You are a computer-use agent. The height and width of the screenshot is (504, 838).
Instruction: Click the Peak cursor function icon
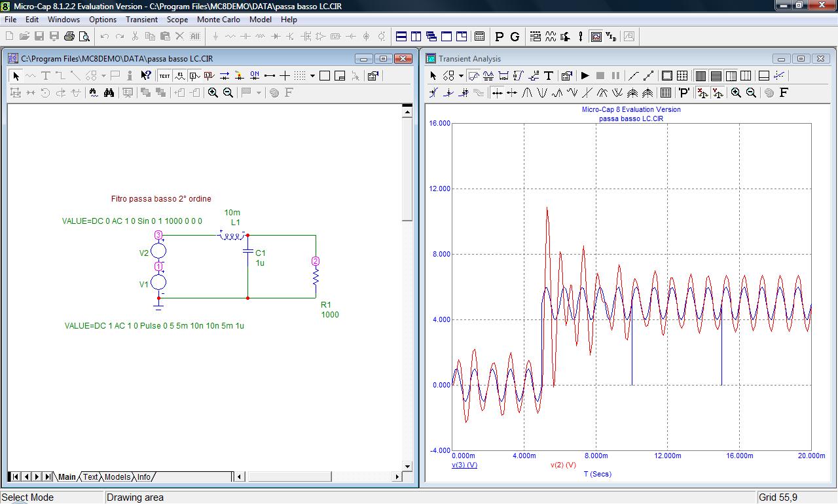tap(527, 93)
